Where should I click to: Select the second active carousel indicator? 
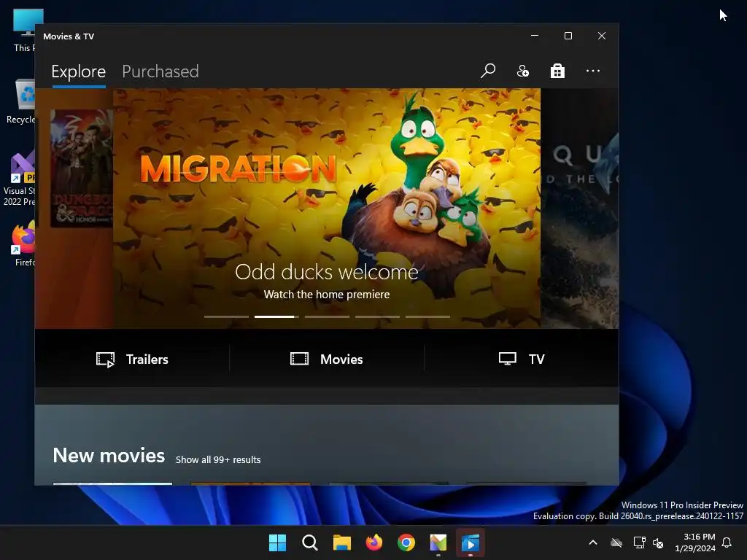coord(276,316)
